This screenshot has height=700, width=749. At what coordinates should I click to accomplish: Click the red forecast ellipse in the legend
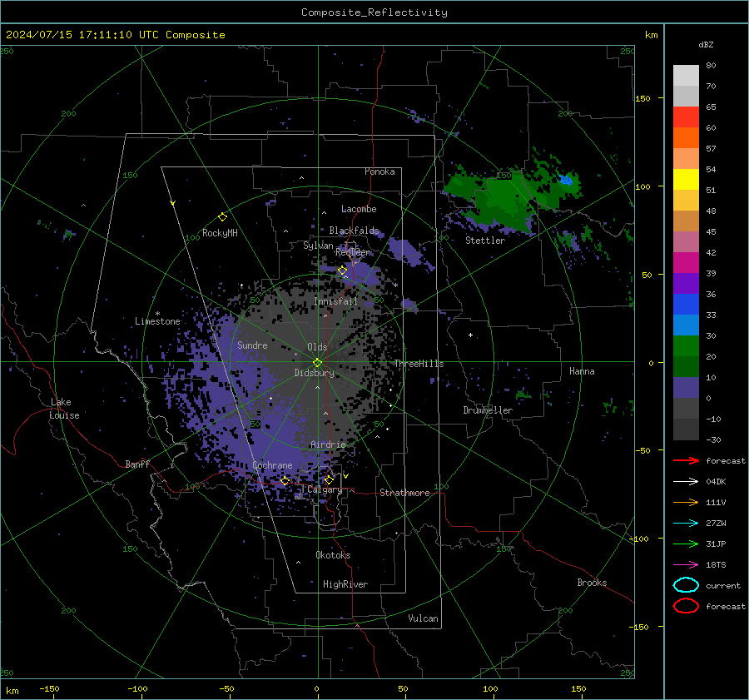click(x=686, y=606)
